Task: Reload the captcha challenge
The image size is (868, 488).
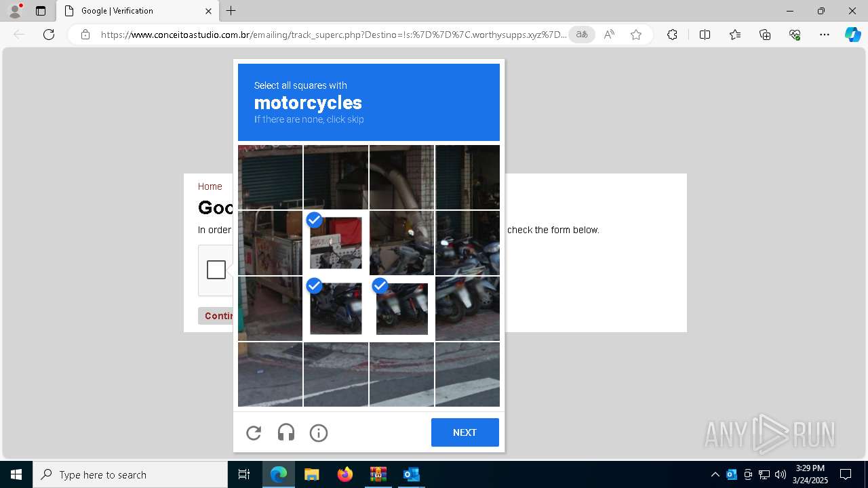Action: pyautogui.click(x=254, y=432)
